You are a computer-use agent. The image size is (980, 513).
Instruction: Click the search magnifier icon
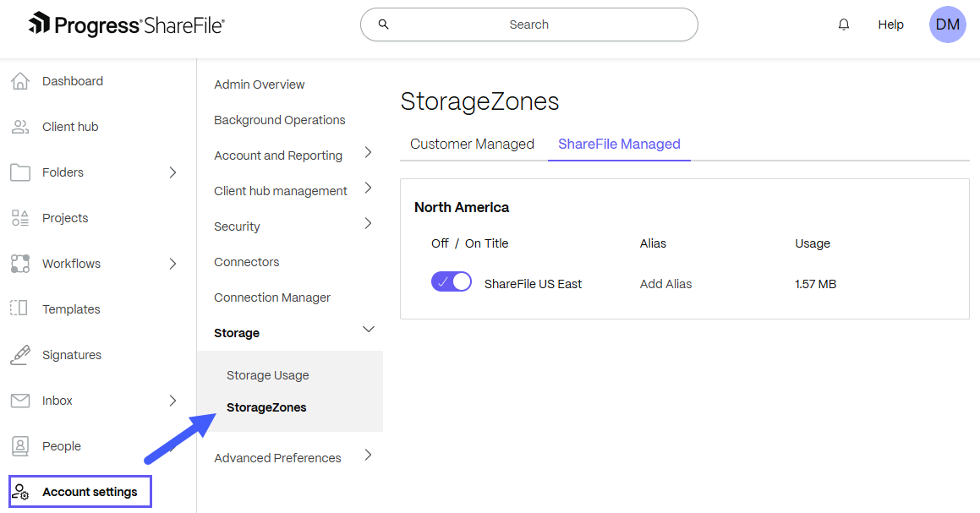384,25
